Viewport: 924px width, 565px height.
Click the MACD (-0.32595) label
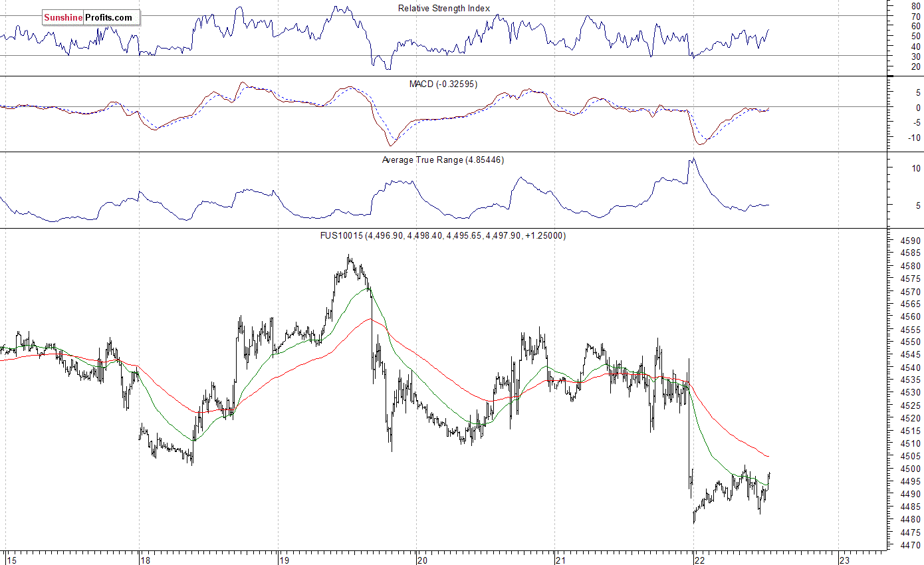[443, 84]
